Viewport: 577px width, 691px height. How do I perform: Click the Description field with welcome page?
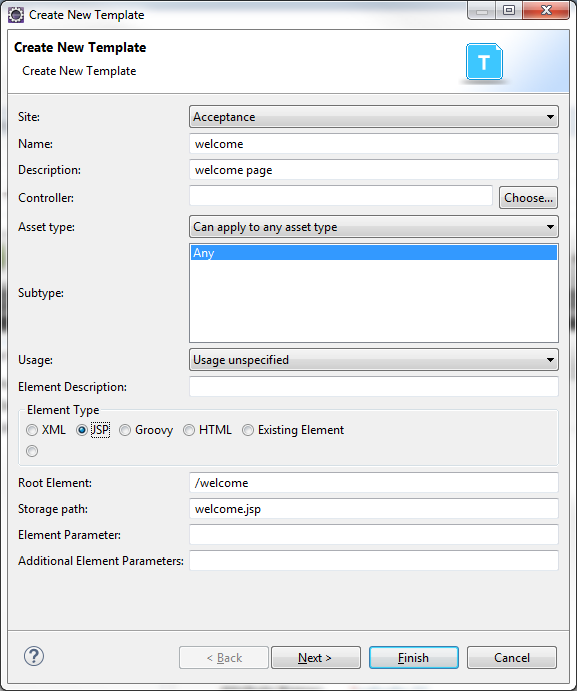(x=374, y=170)
